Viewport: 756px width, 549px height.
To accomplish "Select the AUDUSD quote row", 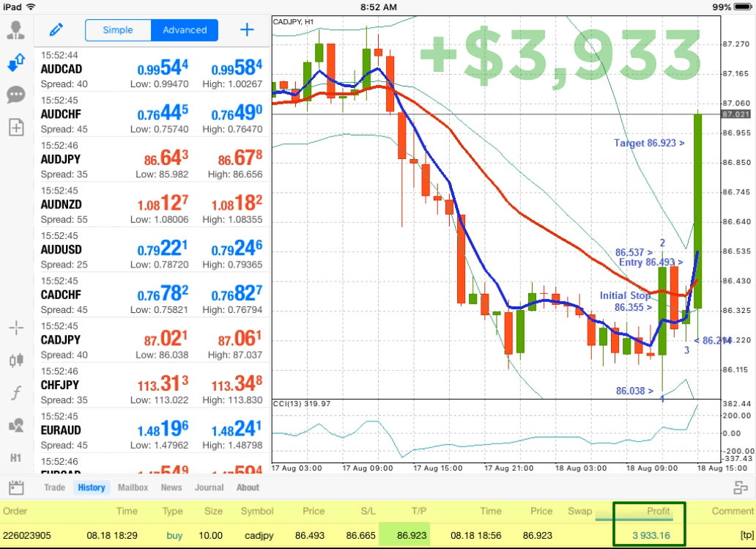I will tap(152, 250).
